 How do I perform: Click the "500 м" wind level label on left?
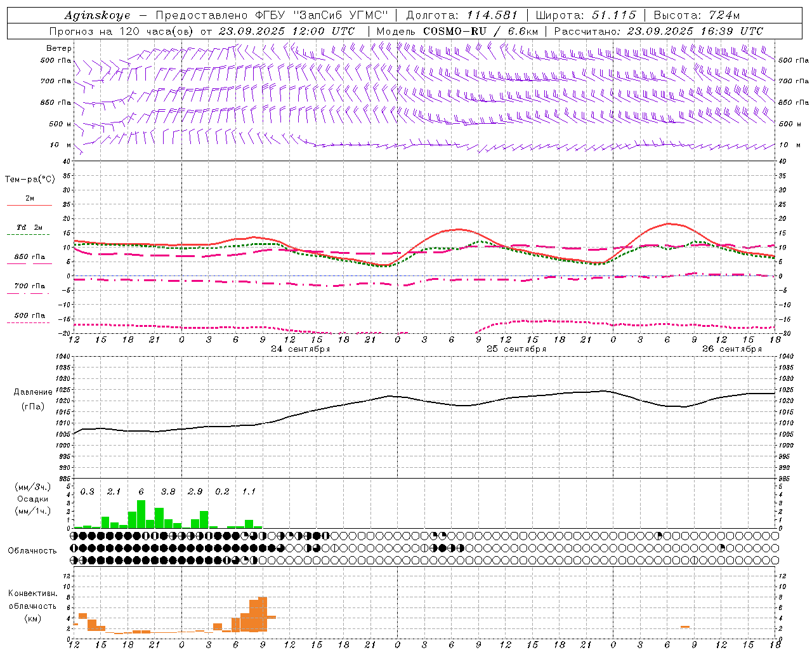(x=60, y=124)
